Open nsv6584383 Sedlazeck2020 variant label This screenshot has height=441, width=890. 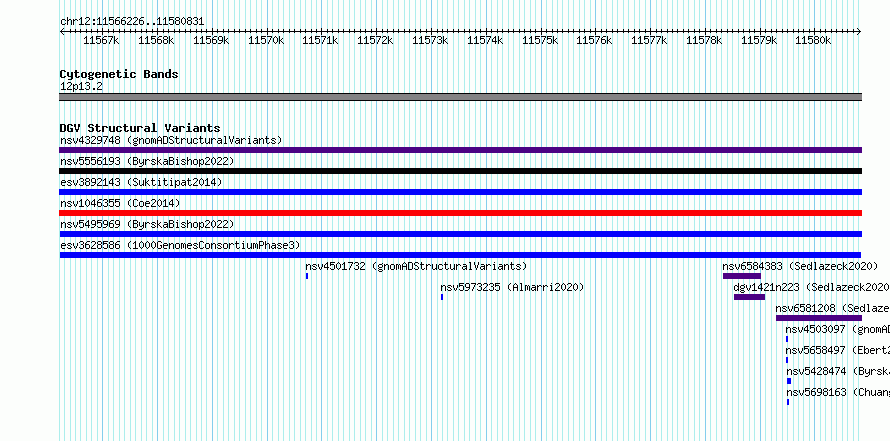point(800,266)
